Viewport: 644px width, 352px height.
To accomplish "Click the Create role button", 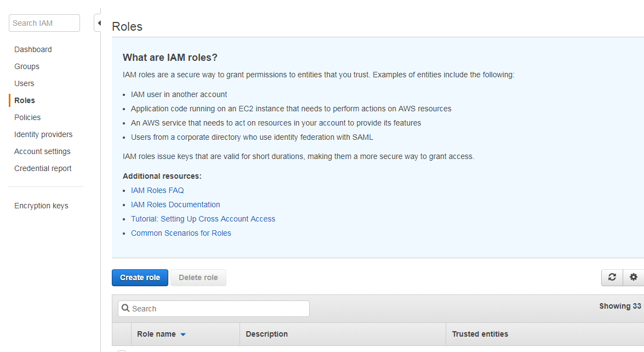I will tap(140, 277).
